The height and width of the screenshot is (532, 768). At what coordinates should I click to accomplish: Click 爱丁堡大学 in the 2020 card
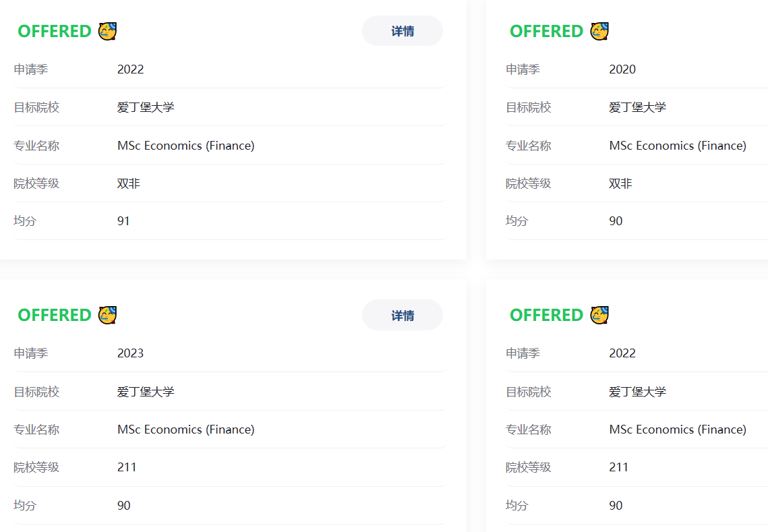click(x=637, y=107)
